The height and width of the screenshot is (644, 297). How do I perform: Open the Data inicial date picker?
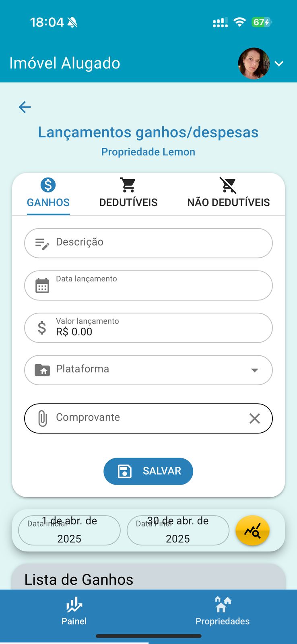[69, 530]
